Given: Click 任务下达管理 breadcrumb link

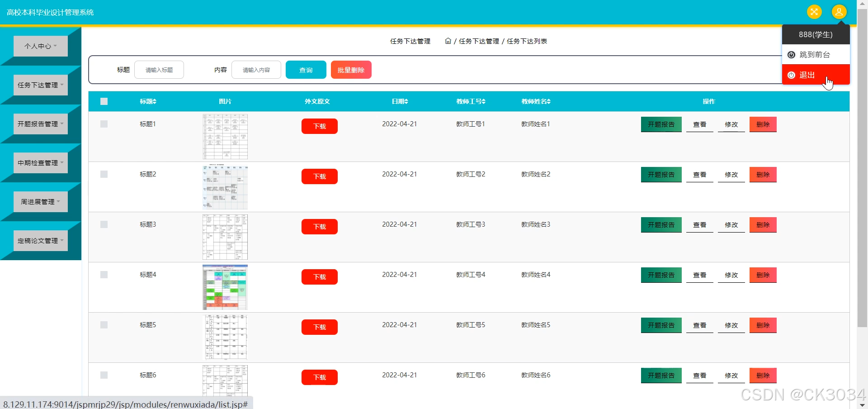Looking at the screenshot, I should pyautogui.click(x=479, y=41).
